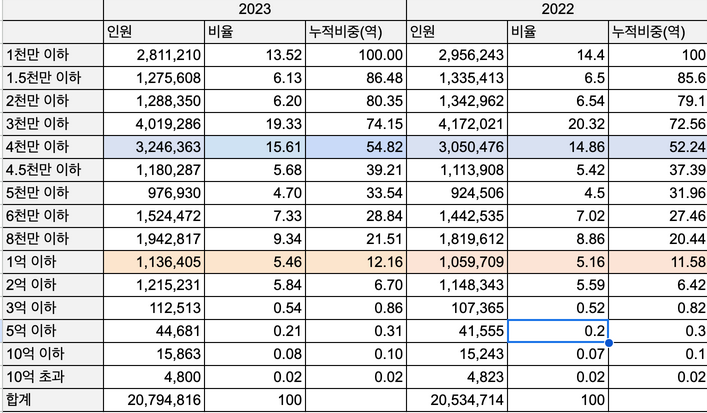Select the row label 1천만 이하
The height and width of the screenshot is (413, 707).
(53, 55)
